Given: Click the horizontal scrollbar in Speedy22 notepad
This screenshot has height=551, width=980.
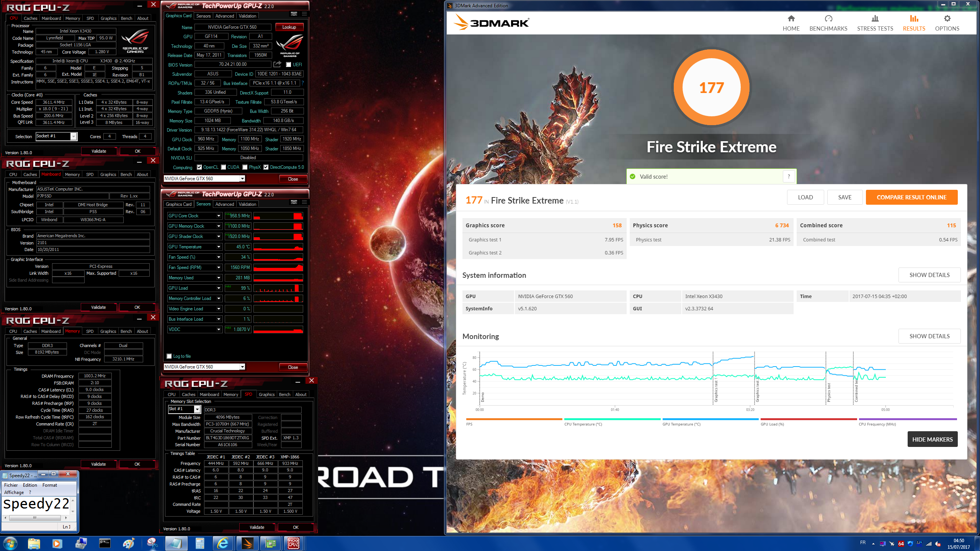Looking at the screenshot, I should pyautogui.click(x=35, y=518).
